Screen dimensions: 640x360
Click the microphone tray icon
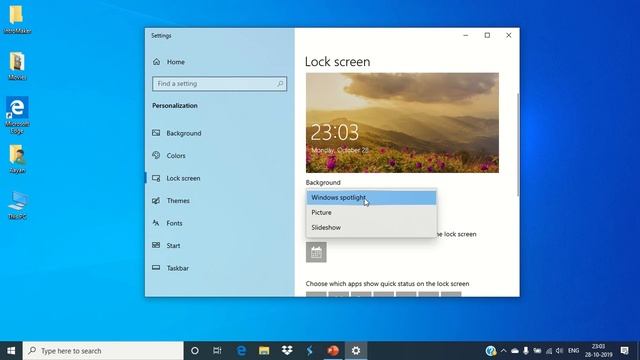pos(526,351)
